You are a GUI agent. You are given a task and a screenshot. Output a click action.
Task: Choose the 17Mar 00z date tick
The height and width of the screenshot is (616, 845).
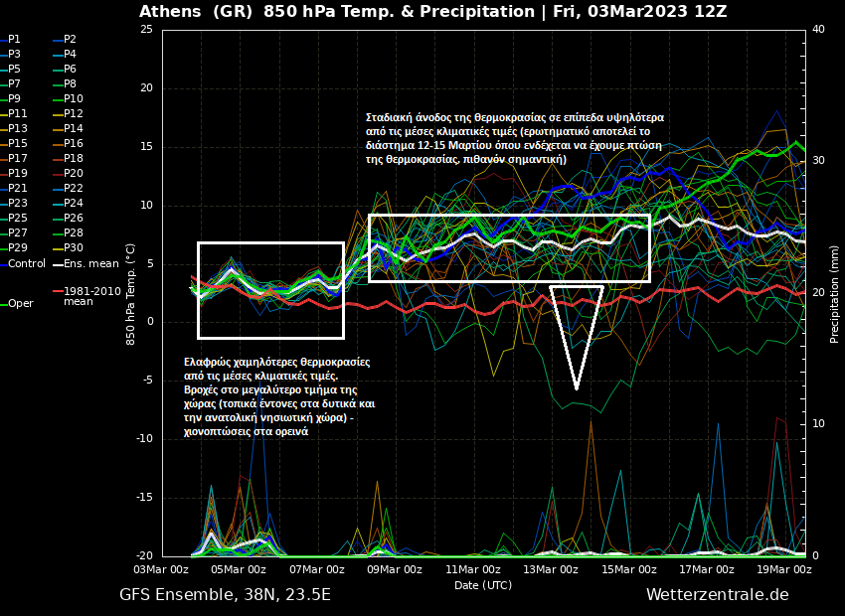click(707, 569)
